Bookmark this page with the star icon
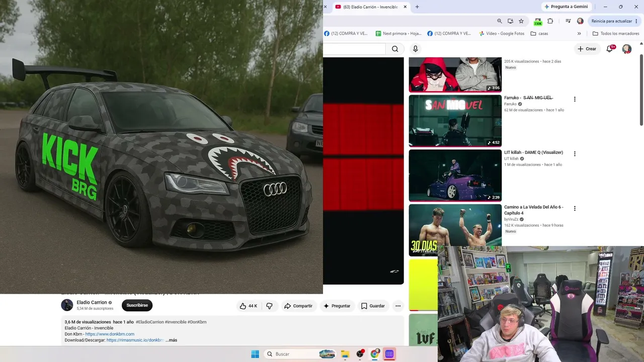Viewport: 644px width, 362px height. [521, 21]
